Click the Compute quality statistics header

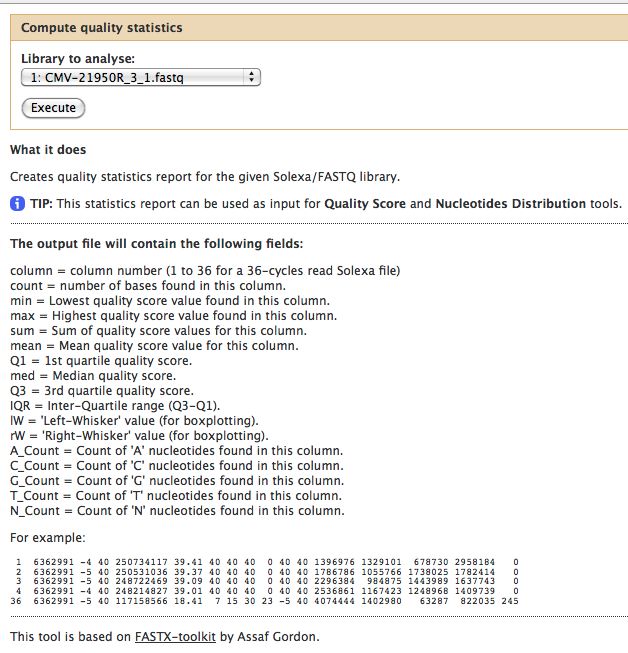[102, 29]
